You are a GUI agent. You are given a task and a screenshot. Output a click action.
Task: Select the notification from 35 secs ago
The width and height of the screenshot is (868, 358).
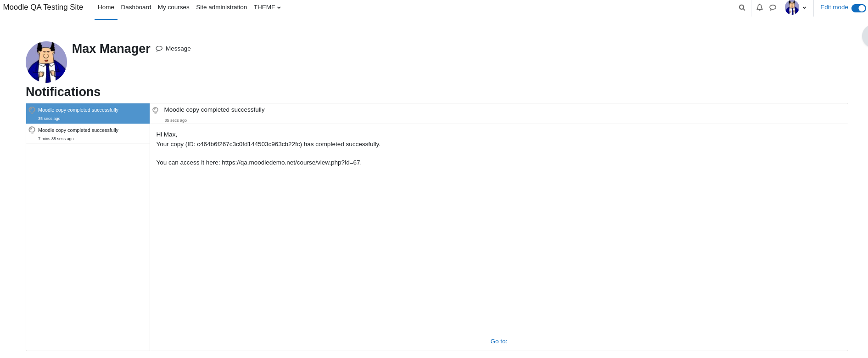click(88, 114)
